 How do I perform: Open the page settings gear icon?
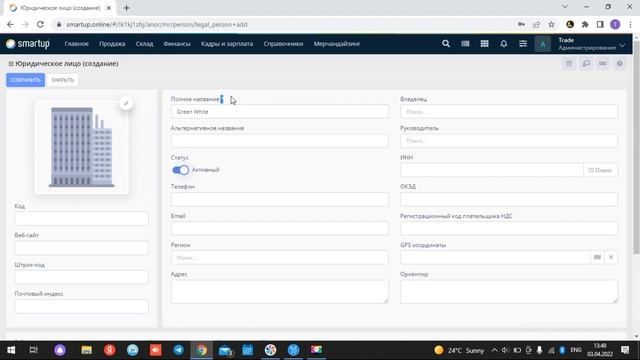click(x=620, y=64)
